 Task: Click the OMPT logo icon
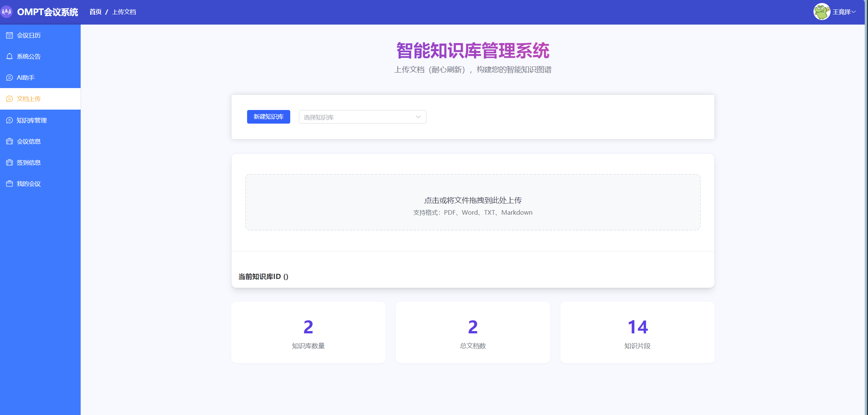pyautogui.click(x=7, y=12)
